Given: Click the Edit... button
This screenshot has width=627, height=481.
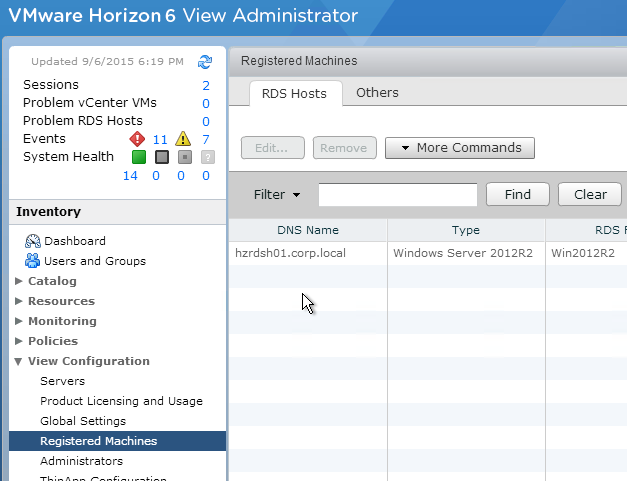Looking at the screenshot, I should [x=273, y=148].
